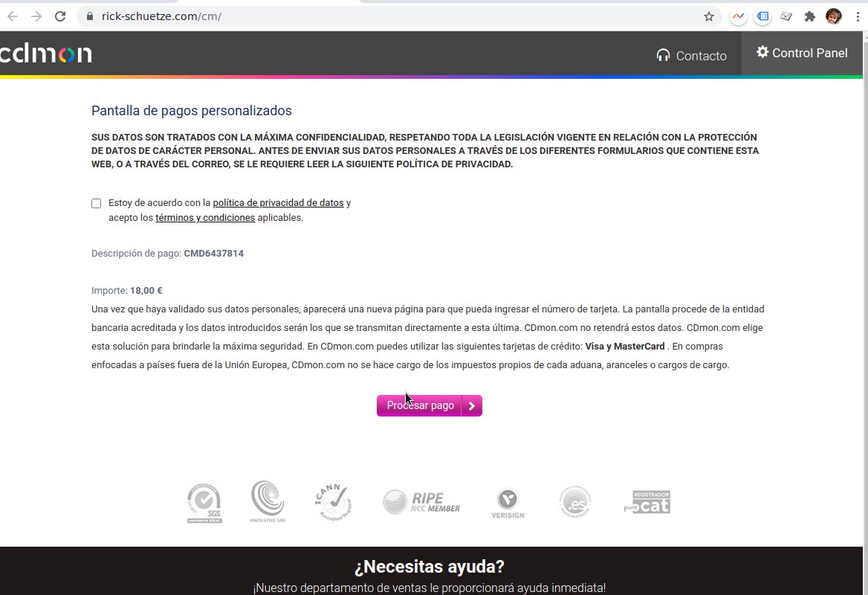868x595 pixels.
Task: Open the Control Panel tab
Action: (x=802, y=54)
